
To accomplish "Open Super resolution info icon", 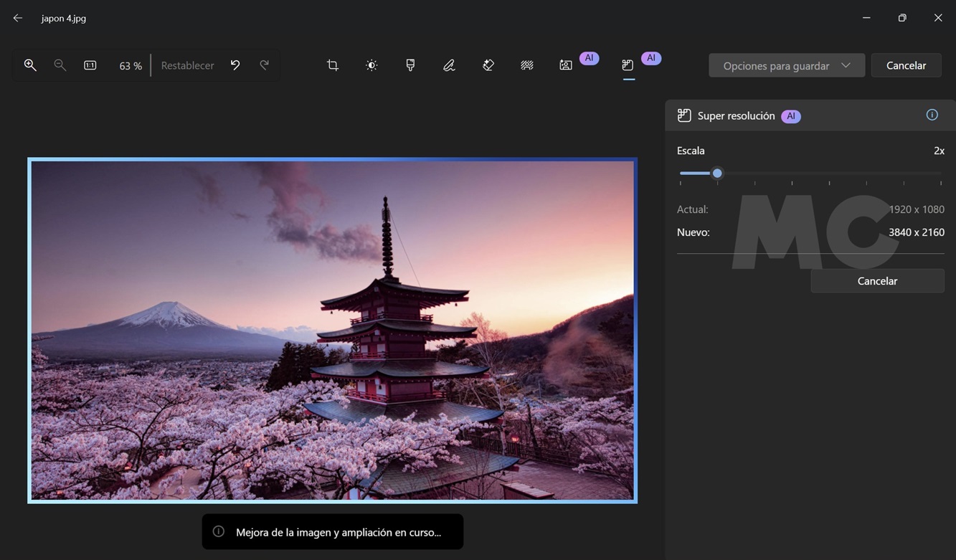I will 932,115.
